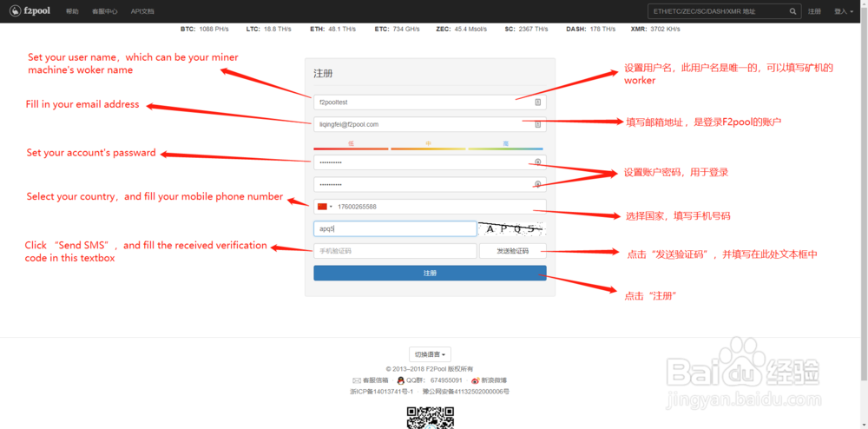This screenshot has height=429, width=868.
Task: Focus the 手机验证码 input field
Action: (x=395, y=251)
